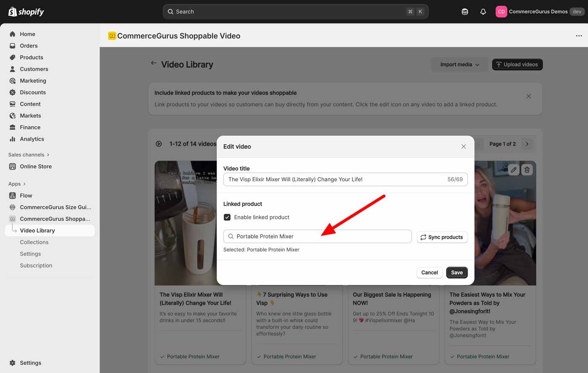Go to next page of videos
This screenshot has height=373, width=588.
527,144
